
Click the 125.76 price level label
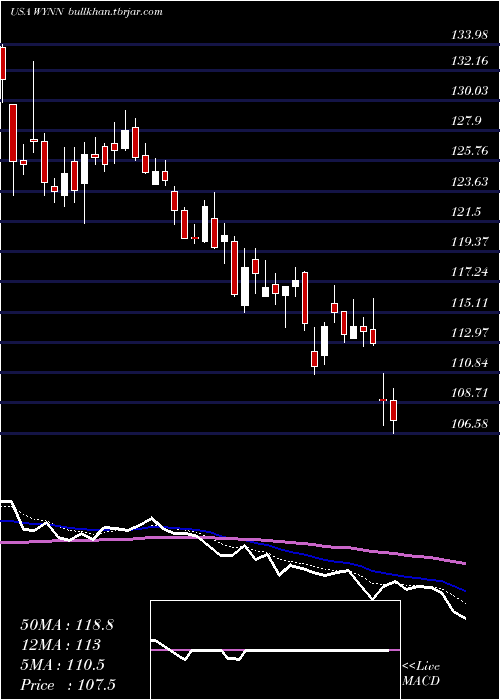click(469, 151)
